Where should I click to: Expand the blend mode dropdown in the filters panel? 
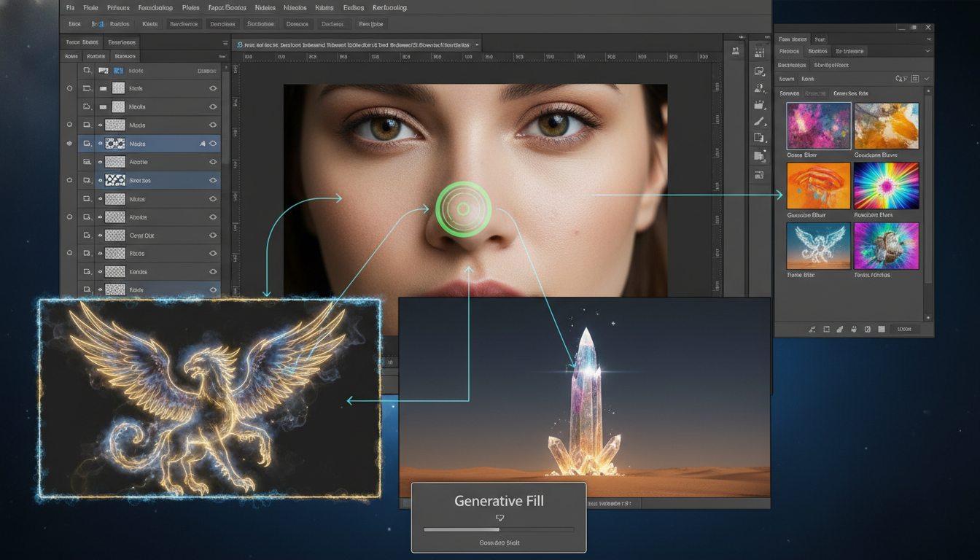pyautogui.click(x=927, y=51)
